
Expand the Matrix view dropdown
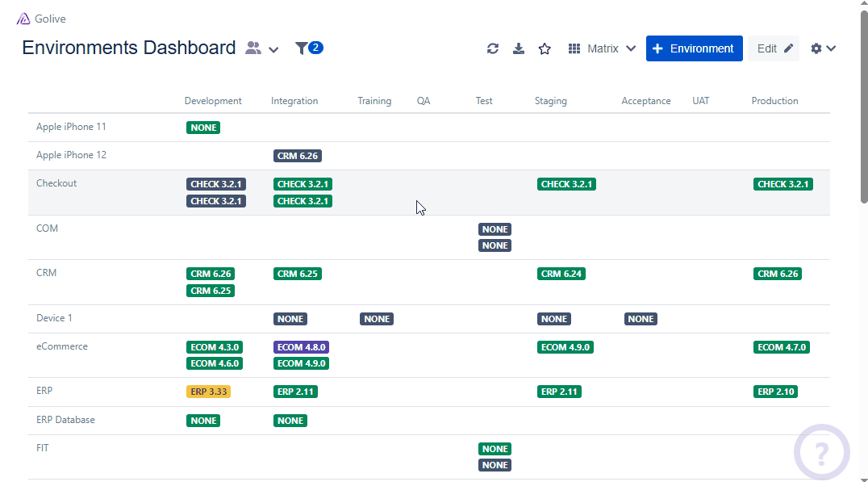[602, 48]
